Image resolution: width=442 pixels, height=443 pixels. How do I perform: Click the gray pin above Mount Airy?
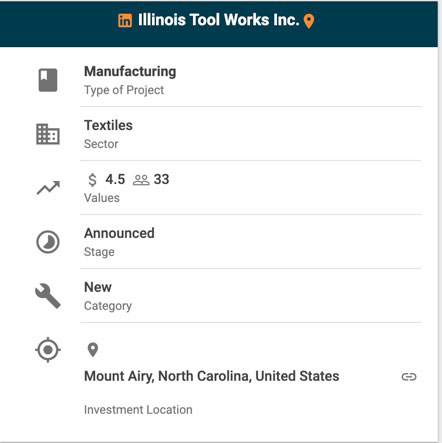tap(93, 350)
